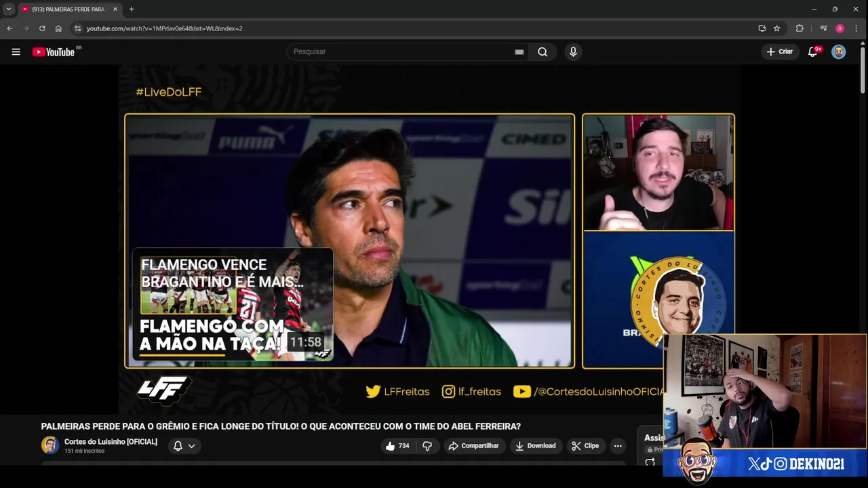
Task: Open browser extensions puzzle icon
Action: (800, 28)
